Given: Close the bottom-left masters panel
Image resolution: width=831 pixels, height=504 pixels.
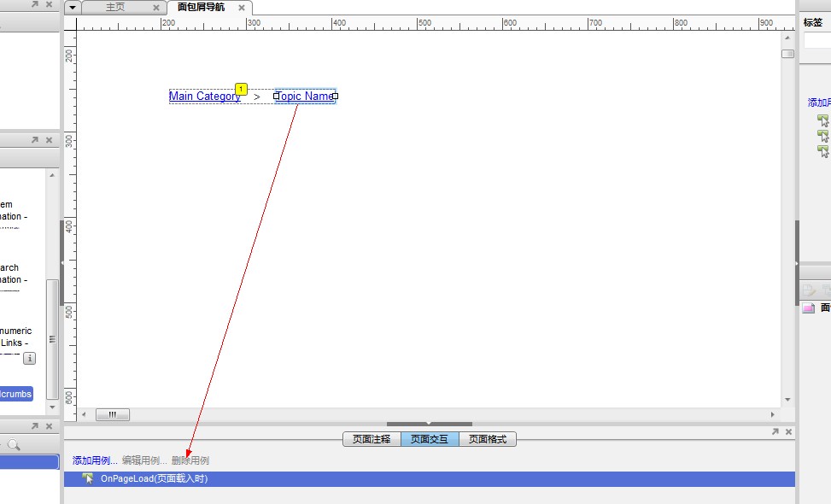Looking at the screenshot, I should click(x=50, y=426).
